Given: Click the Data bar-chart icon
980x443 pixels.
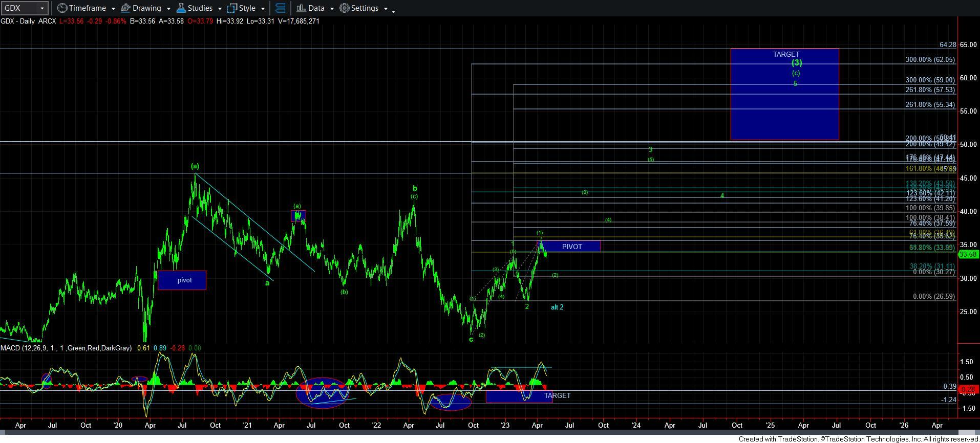Looking at the screenshot, I should tap(301, 8).
